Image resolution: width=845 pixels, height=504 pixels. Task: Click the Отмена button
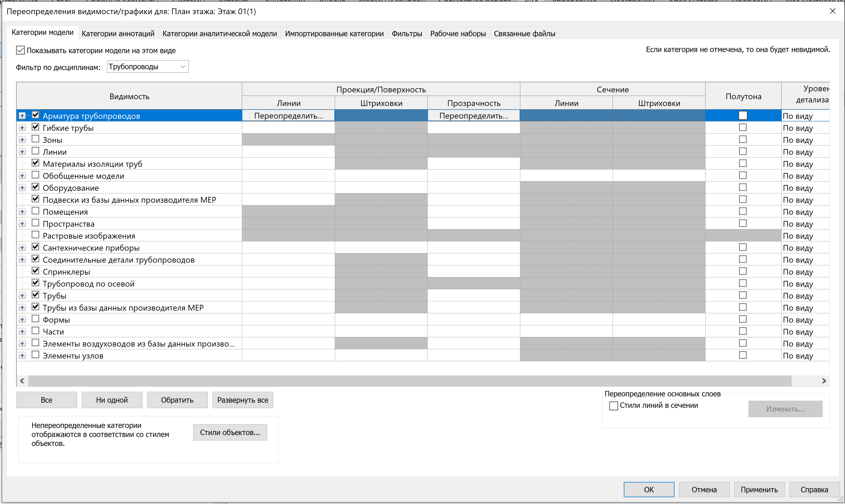(704, 489)
